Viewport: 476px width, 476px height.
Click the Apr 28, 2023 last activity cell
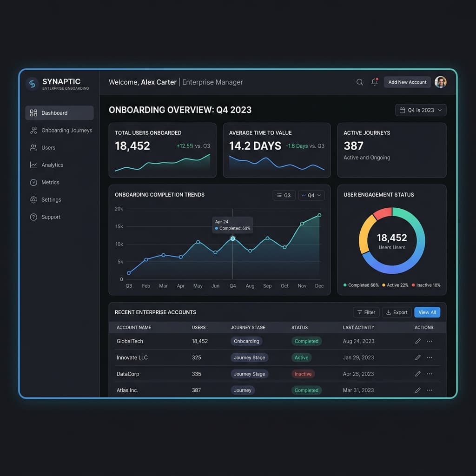click(358, 374)
